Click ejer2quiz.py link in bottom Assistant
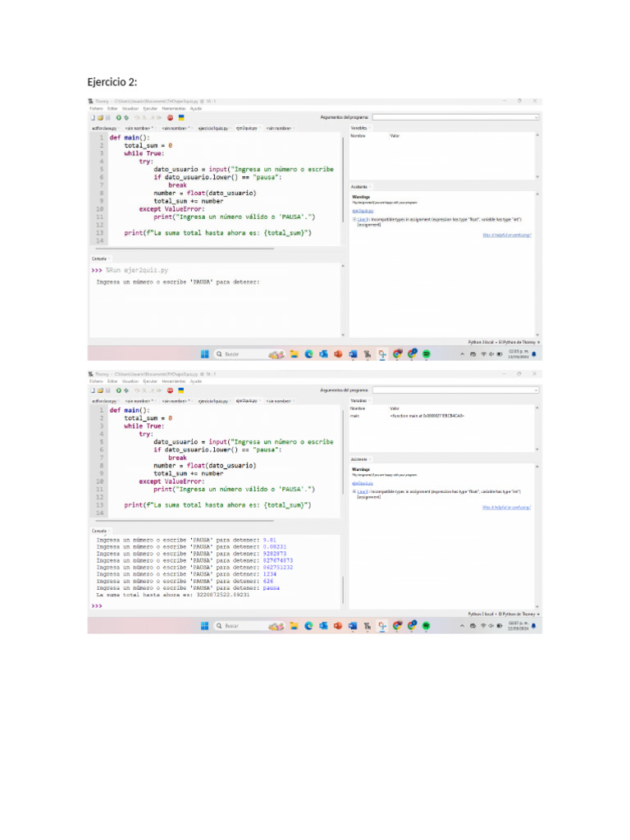Screen dimensions: 630x840 (363, 483)
